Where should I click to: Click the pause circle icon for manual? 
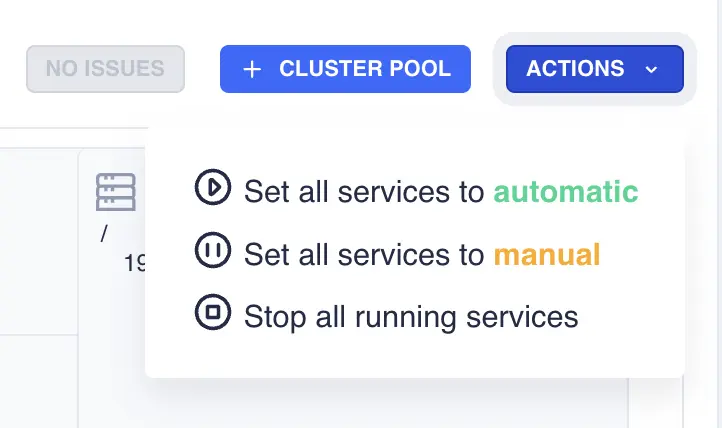coord(213,250)
